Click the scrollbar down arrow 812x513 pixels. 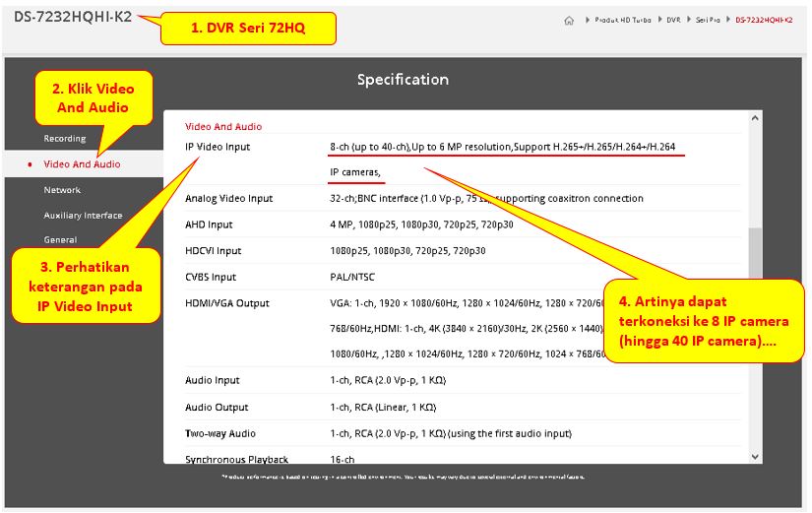click(755, 457)
